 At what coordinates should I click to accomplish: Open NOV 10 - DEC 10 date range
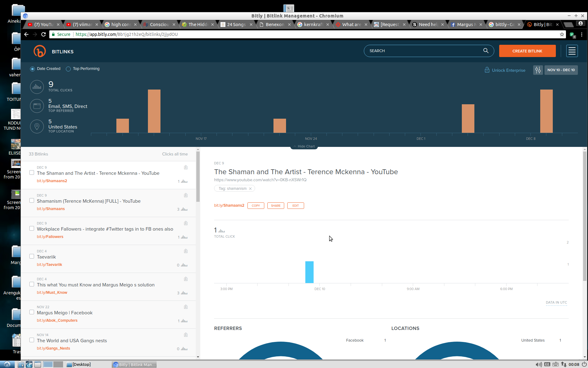tap(561, 70)
